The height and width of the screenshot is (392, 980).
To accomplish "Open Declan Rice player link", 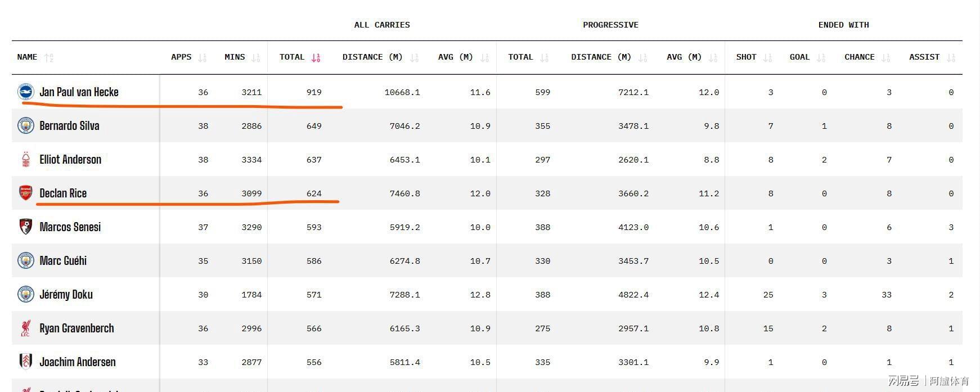I will coord(63,193).
